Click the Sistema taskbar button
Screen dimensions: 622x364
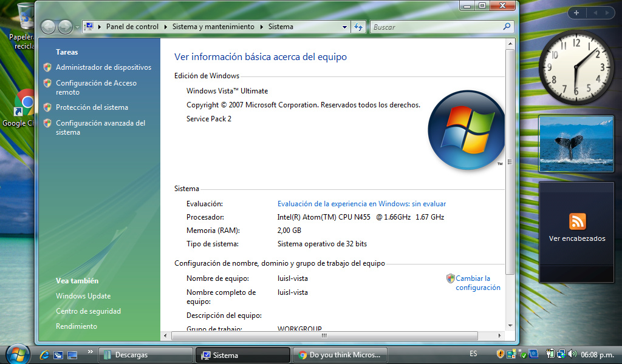(x=242, y=355)
